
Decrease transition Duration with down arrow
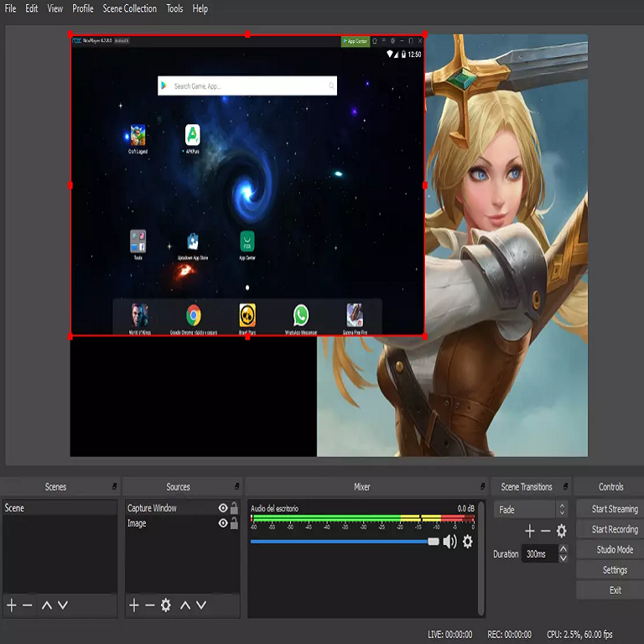pos(563,558)
